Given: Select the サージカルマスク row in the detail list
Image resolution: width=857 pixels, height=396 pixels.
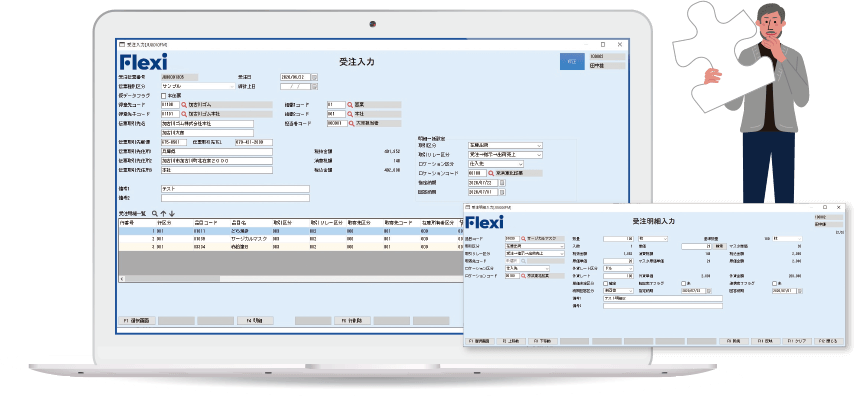Looking at the screenshot, I should click(x=290, y=239).
